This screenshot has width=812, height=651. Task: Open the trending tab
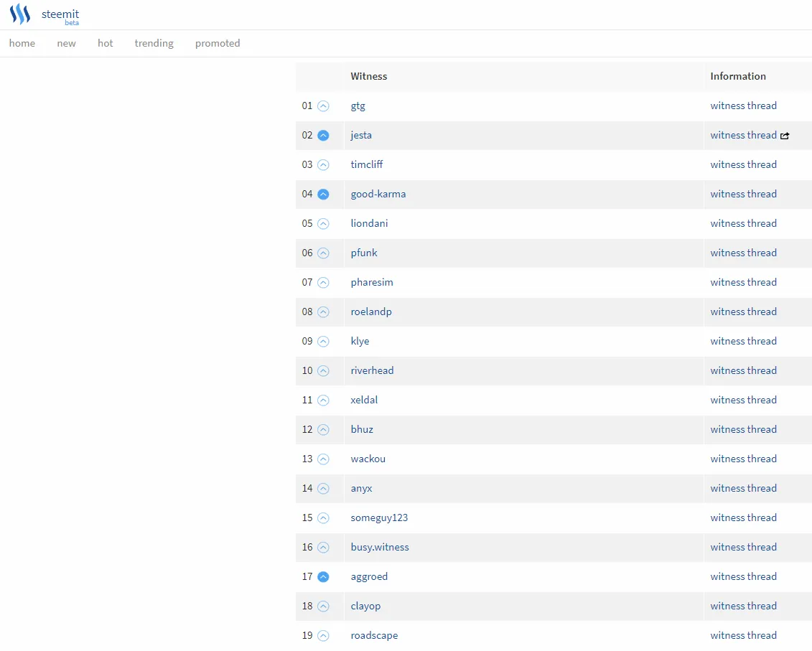pos(154,44)
